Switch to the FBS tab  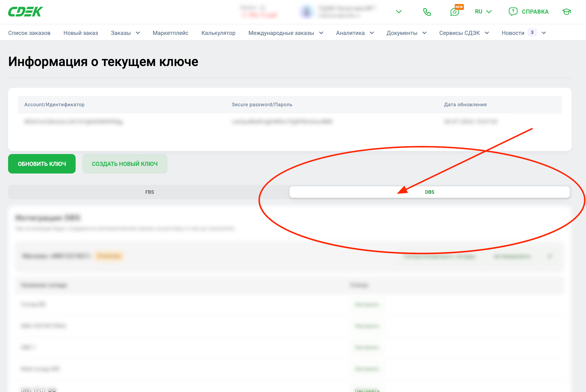149,192
